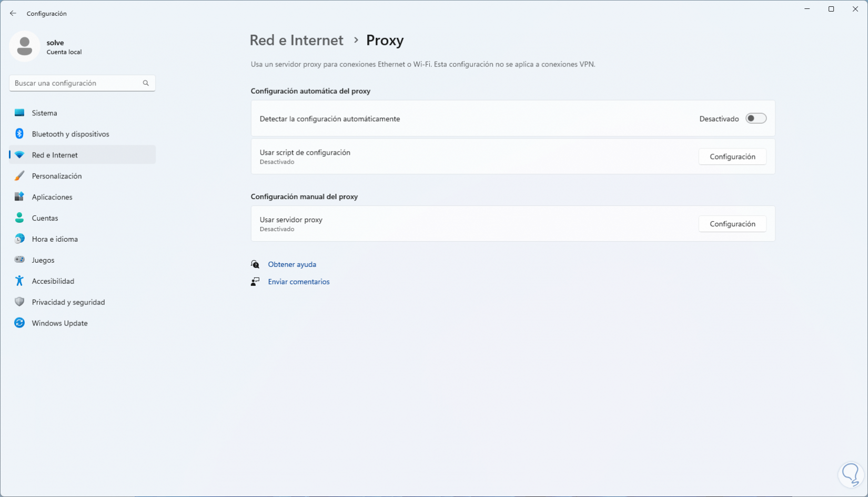Open the Enviar comentarios link
Image resolution: width=868 pixels, height=497 pixels.
point(299,282)
